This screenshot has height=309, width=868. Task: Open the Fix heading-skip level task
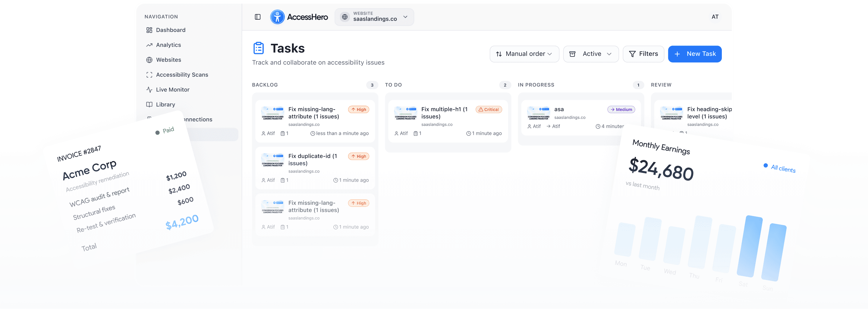(693, 117)
